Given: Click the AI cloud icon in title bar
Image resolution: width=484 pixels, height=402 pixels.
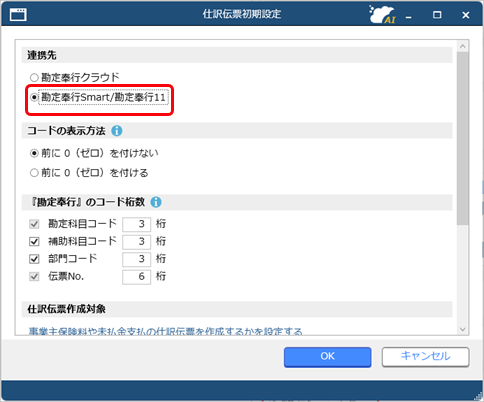Looking at the screenshot, I should coord(383,14).
